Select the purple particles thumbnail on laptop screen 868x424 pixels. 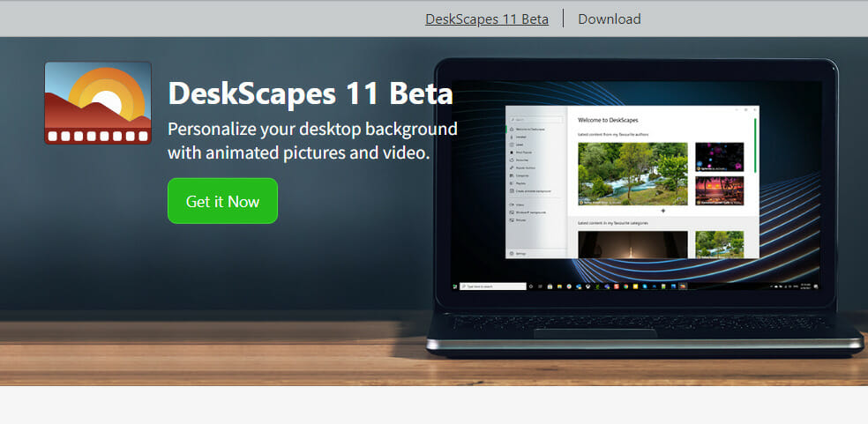(720, 157)
